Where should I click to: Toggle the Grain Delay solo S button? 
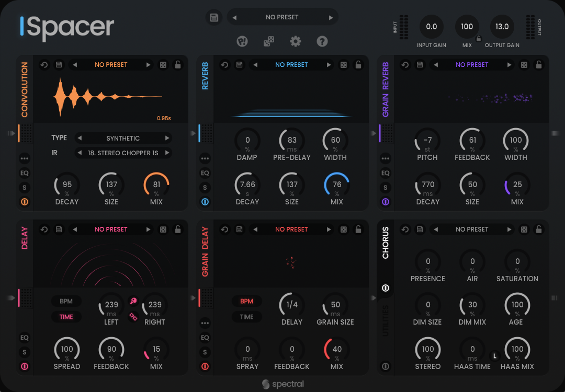(205, 352)
